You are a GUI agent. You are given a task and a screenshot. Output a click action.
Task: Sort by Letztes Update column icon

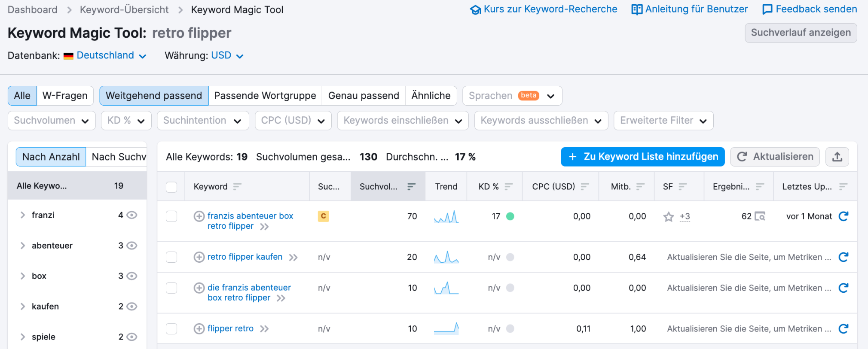click(843, 186)
